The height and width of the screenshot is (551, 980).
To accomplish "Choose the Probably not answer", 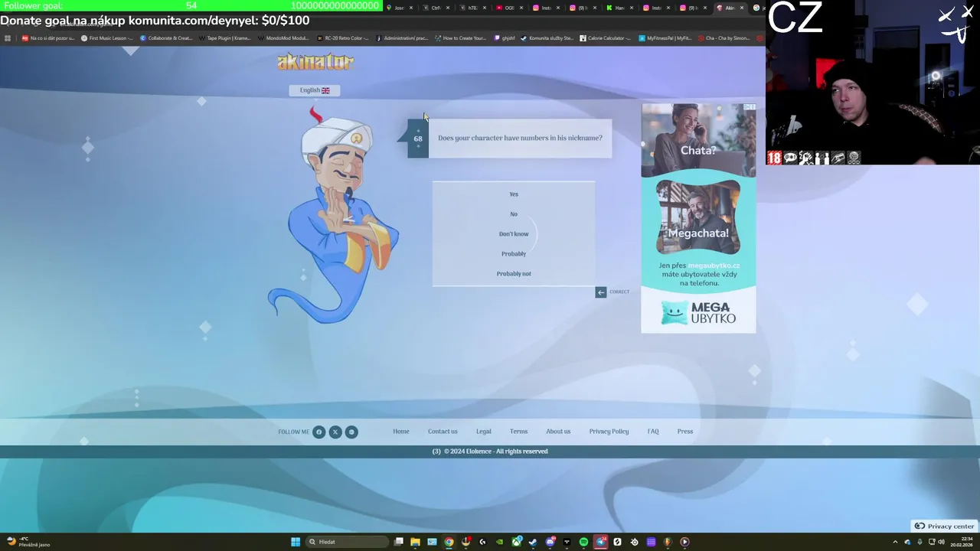I will tap(514, 274).
